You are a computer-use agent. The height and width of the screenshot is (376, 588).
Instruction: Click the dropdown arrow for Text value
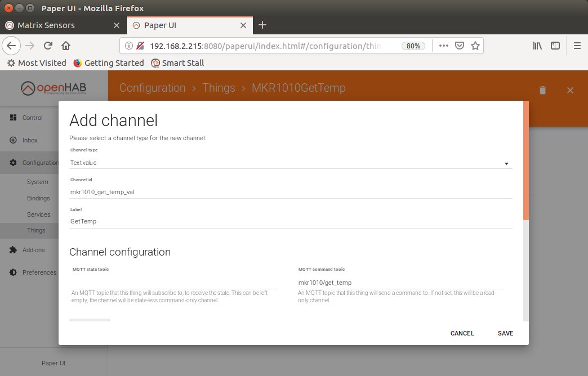[x=506, y=163]
